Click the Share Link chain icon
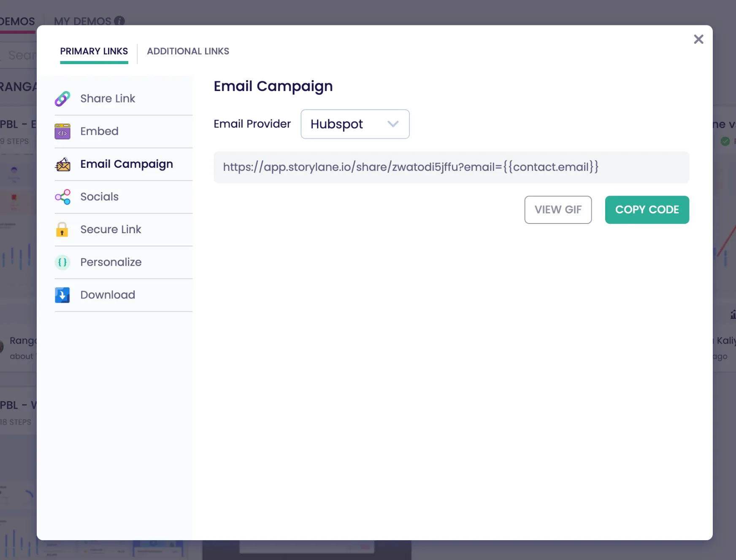 (x=62, y=99)
